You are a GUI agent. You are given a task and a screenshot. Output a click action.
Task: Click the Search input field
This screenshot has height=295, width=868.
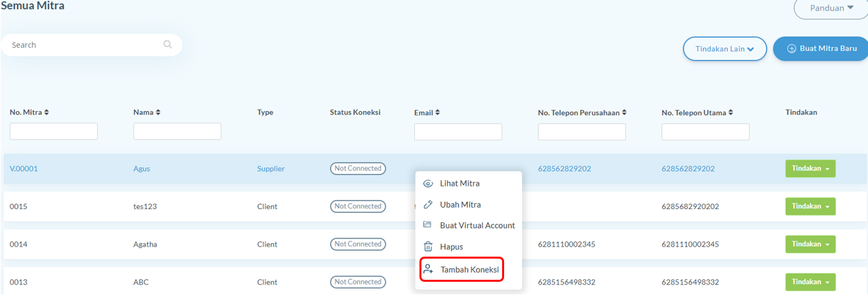pos(85,45)
